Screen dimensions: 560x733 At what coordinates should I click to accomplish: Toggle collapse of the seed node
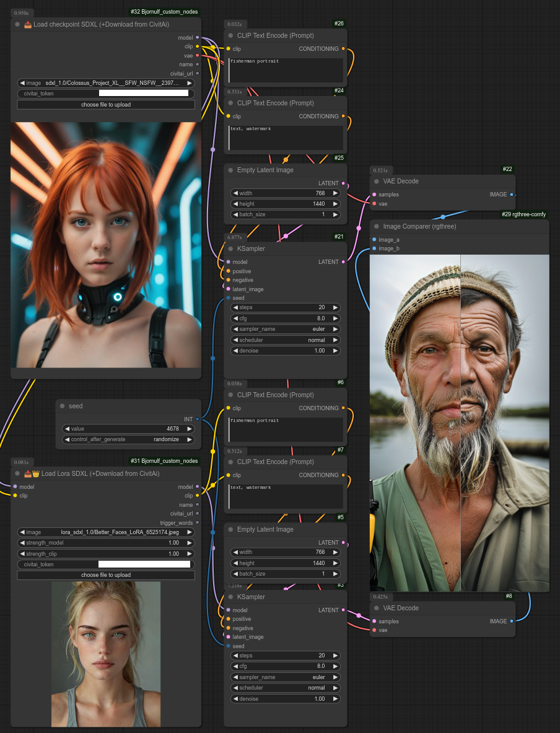coord(62,406)
